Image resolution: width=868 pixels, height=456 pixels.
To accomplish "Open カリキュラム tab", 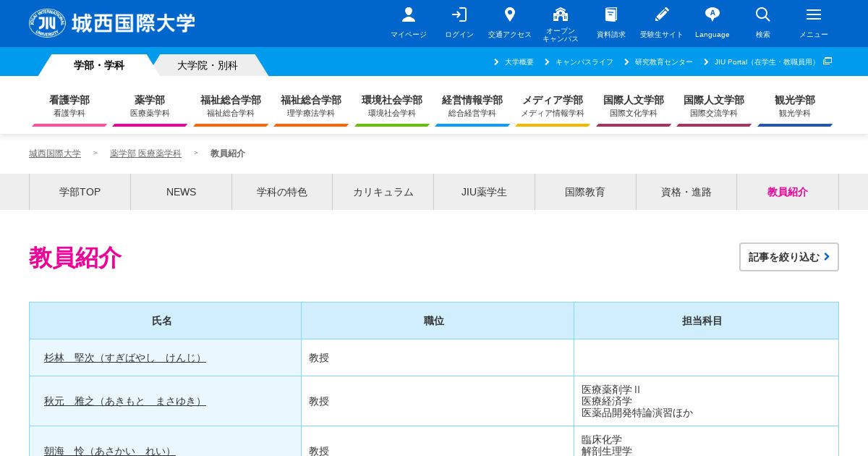I will (383, 192).
